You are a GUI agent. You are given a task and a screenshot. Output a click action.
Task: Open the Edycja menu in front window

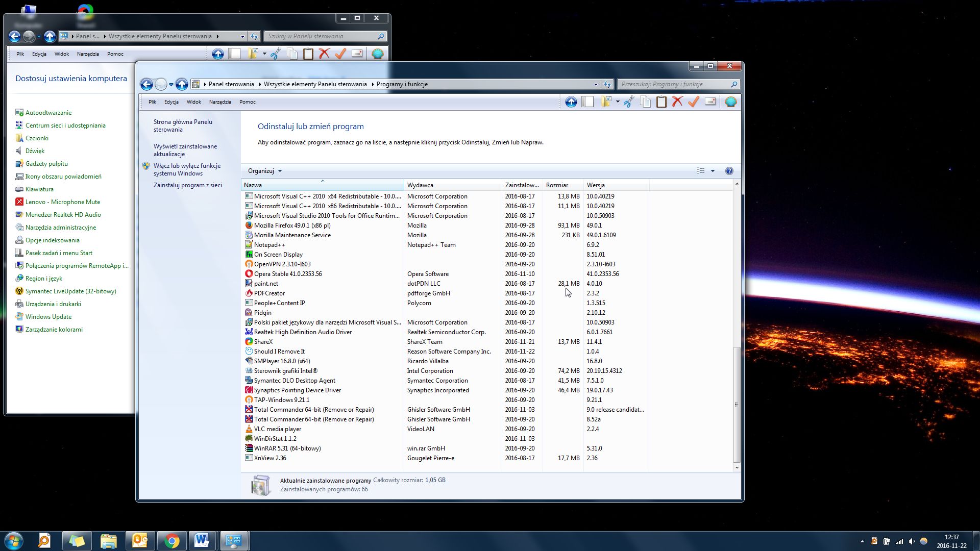(171, 102)
